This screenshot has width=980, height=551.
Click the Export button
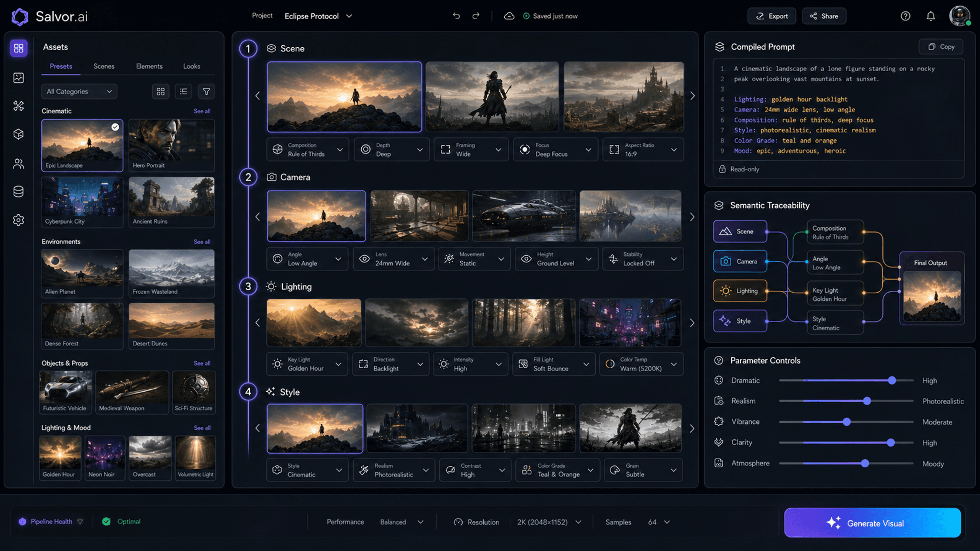[771, 16]
